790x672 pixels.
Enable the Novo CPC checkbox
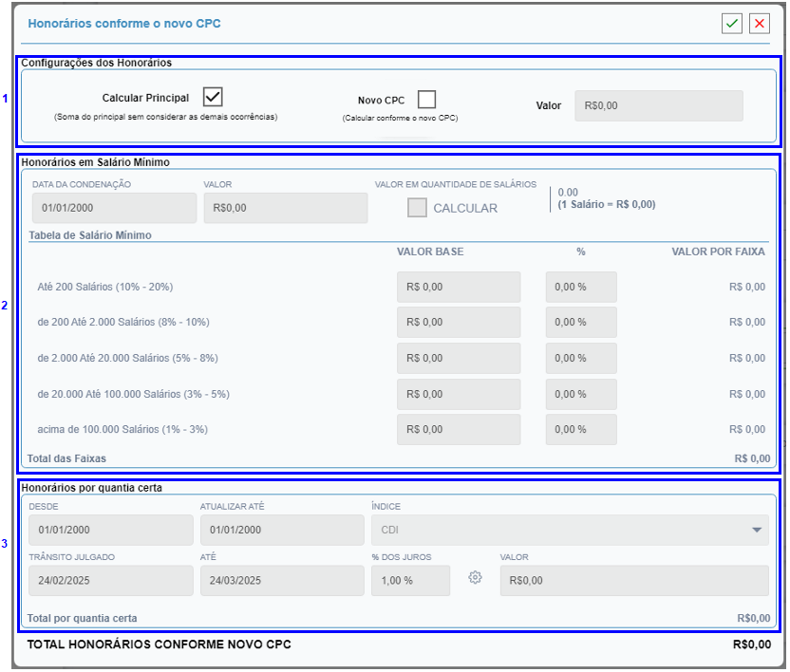[x=426, y=100]
